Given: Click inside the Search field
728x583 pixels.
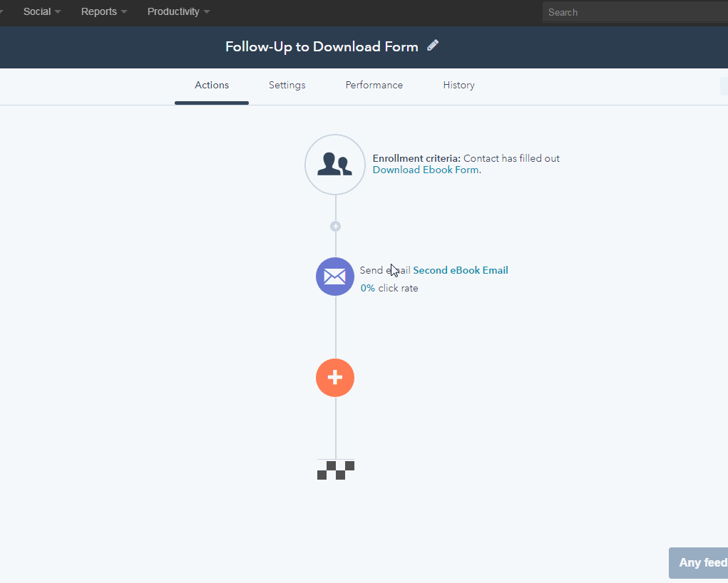Looking at the screenshot, I should 635,11.
